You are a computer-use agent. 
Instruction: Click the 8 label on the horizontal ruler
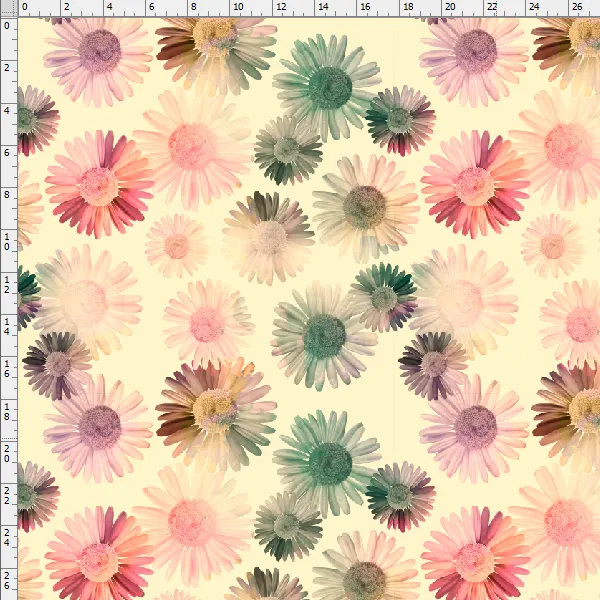coord(194,7)
